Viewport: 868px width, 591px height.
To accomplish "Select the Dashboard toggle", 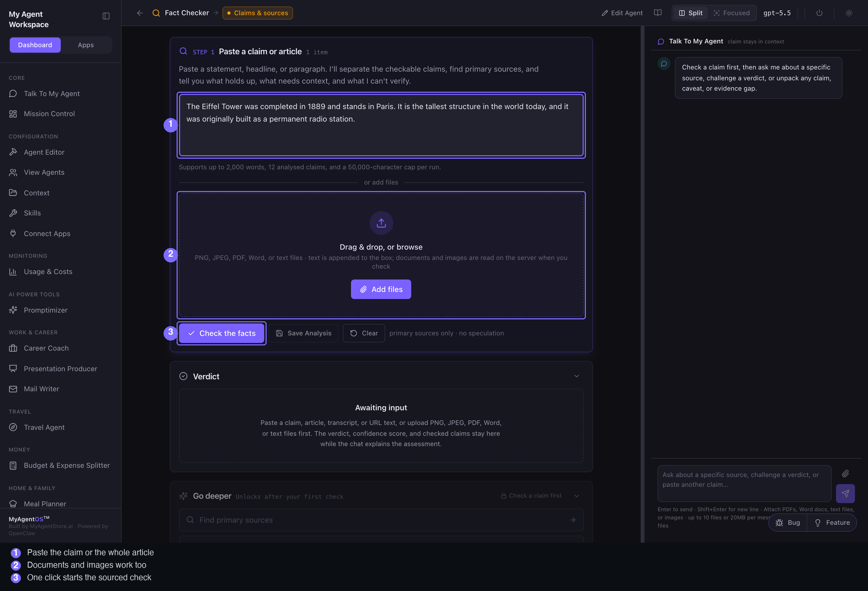I will (35, 45).
